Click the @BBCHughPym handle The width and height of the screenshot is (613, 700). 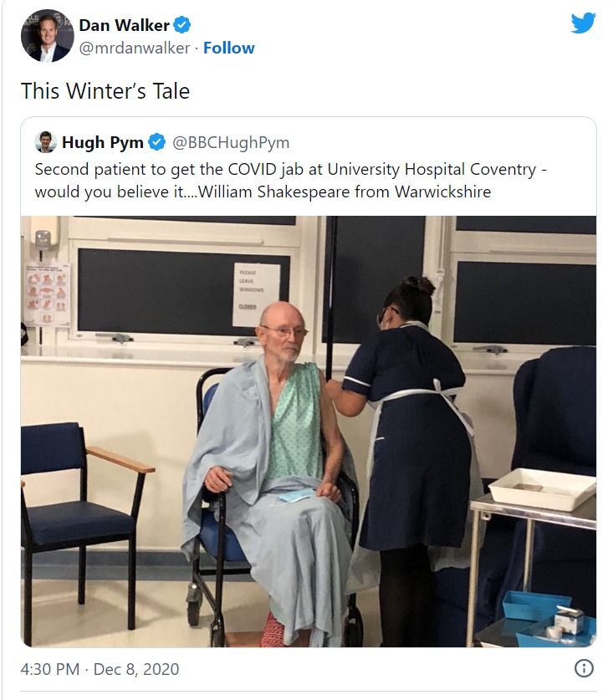click(231, 143)
